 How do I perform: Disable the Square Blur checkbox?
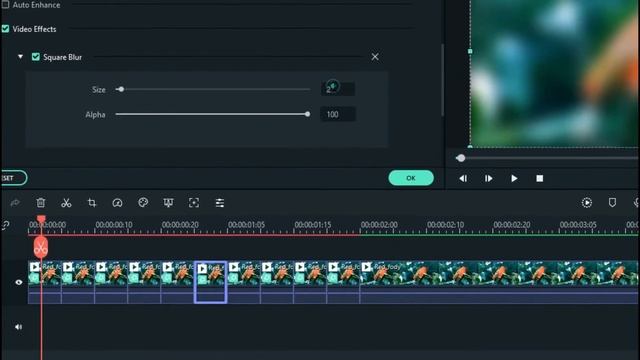click(36, 57)
